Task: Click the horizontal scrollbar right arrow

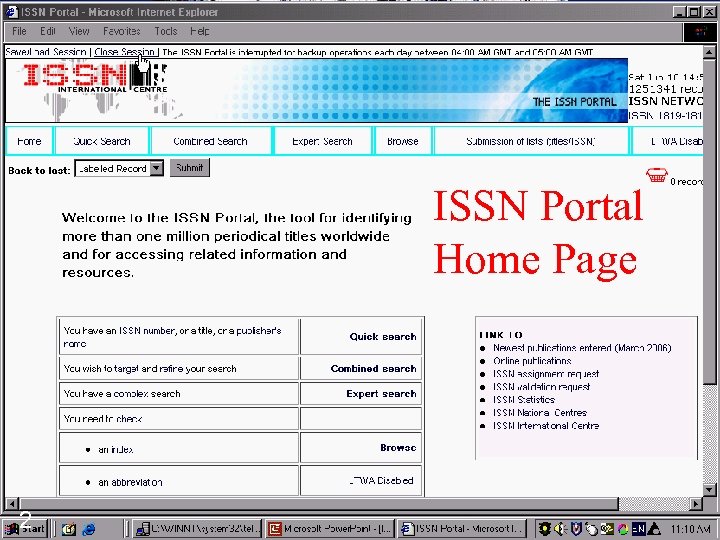Action: (696, 503)
